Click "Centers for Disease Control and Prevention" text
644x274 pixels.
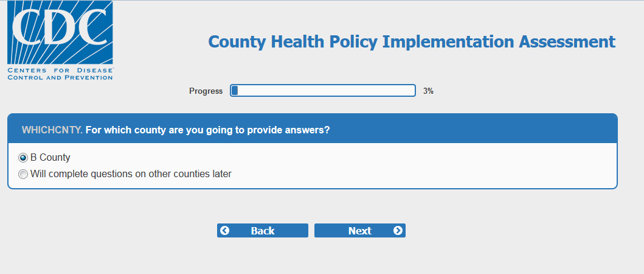pyautogui.click(x=60, y=74)
